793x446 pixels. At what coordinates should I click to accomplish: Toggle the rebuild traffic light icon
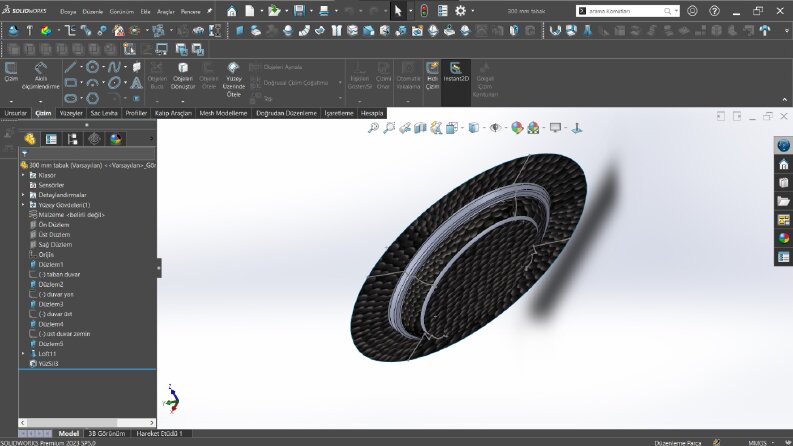pyautogui.click(x=424, y=11)
